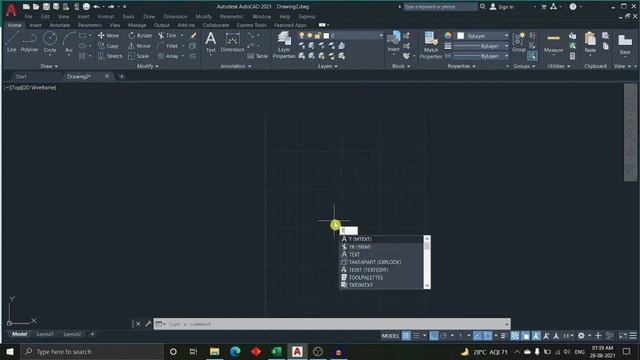This screenshot has width=640, height=360.
Task: Expand the Annotation panel
Action: (x=236, y=66)
